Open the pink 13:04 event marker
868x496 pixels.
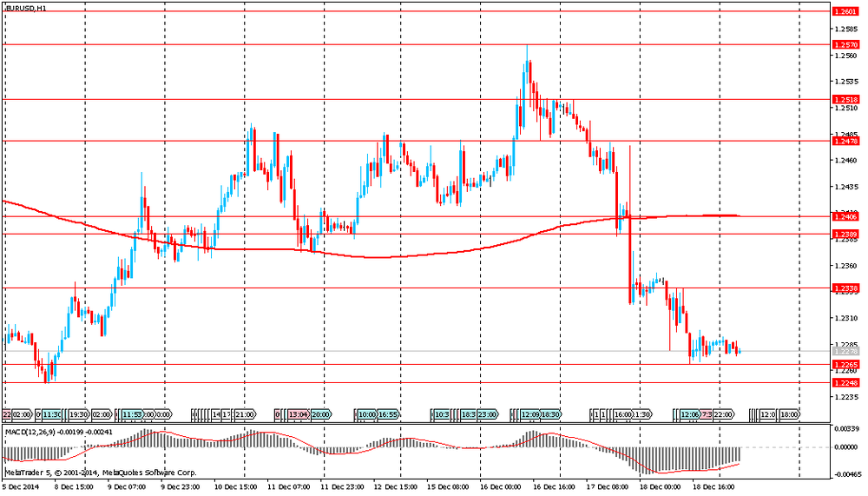point(298,414)
